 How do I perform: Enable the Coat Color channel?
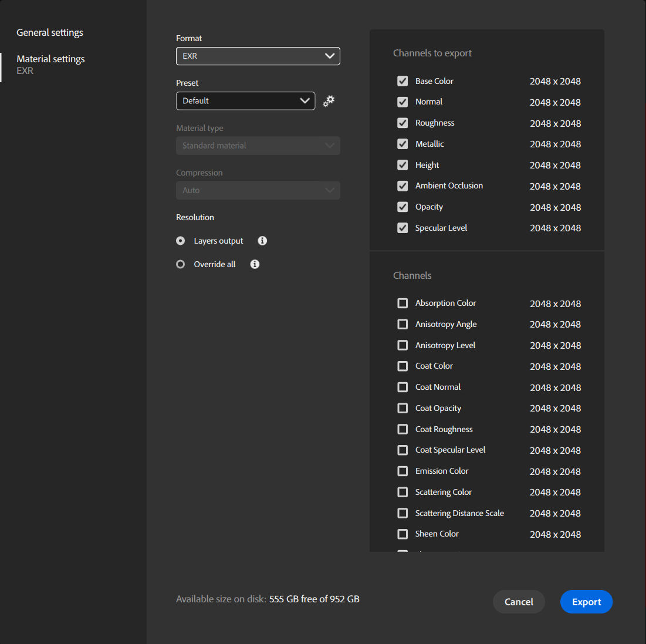[403, 366]
